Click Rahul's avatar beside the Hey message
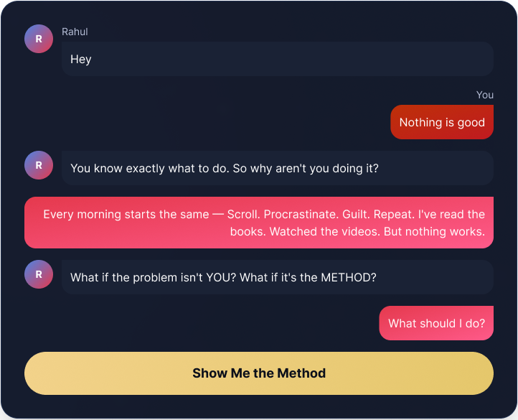Screen dimensions: 518x420 click(x=39, y=39)
